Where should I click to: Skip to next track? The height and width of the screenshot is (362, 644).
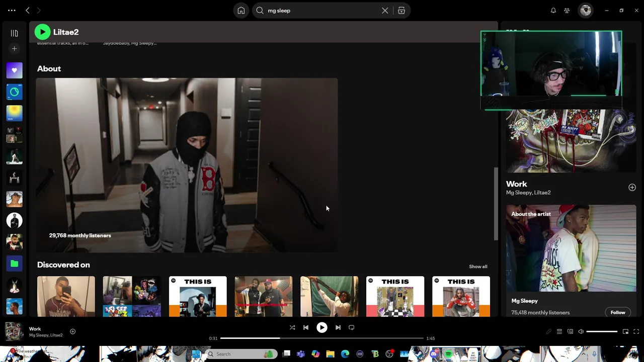pos(338,327)
